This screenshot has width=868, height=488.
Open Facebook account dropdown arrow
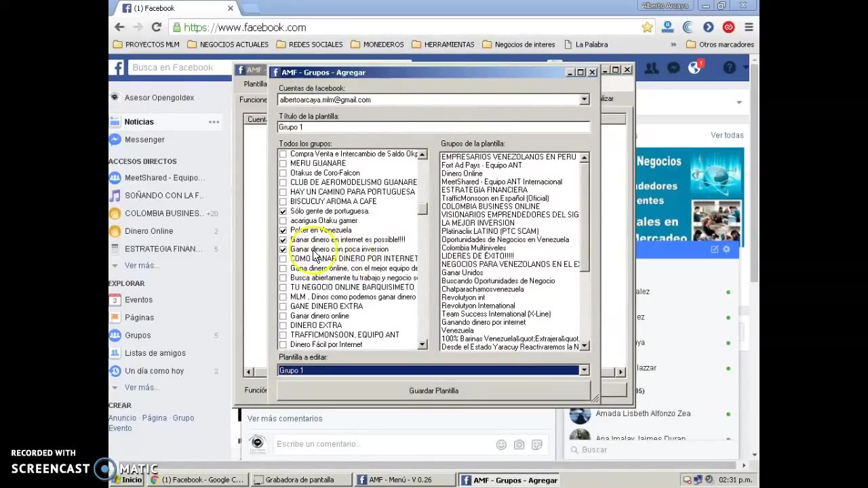click(x=745, y=68)
